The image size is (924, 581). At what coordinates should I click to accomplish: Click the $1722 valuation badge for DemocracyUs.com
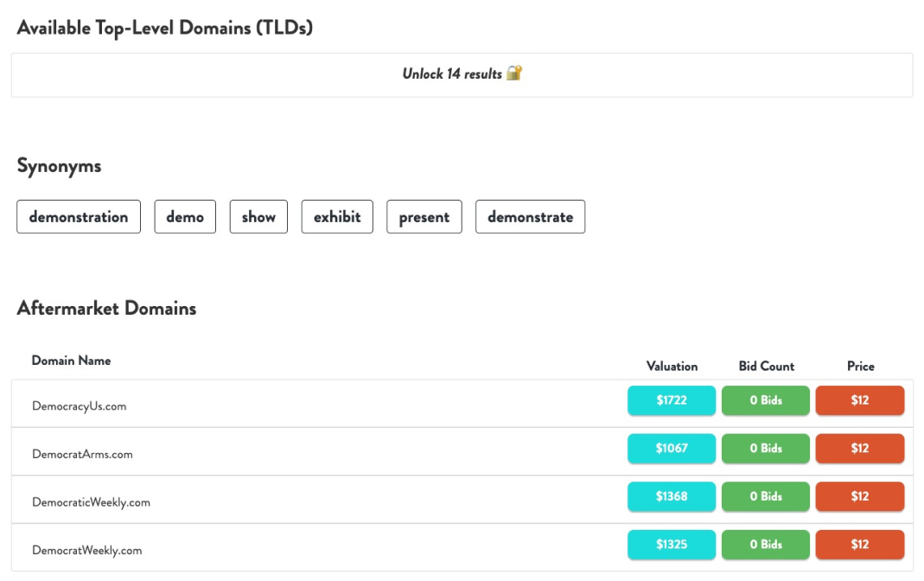[672, 400]
